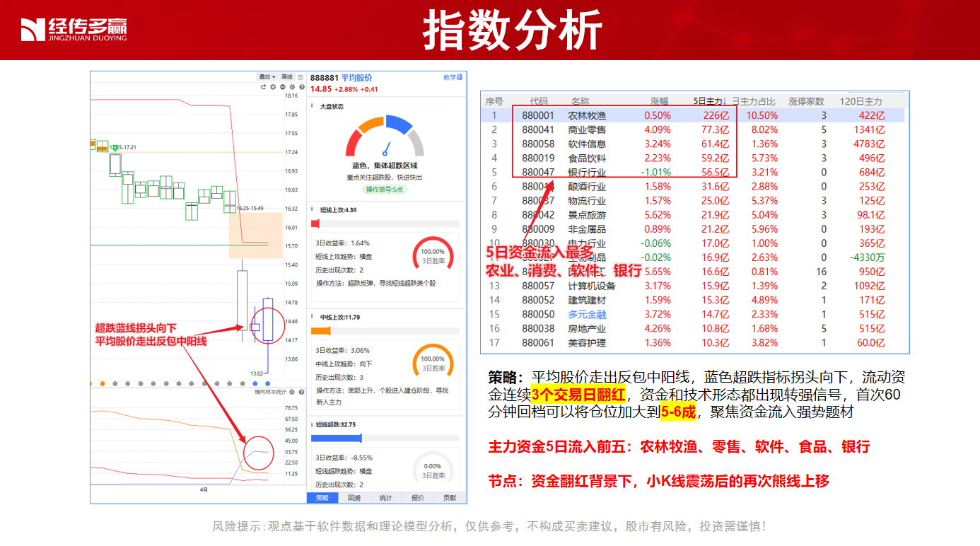
Task: Select the 房地产业 sector name
Action: 587,328
